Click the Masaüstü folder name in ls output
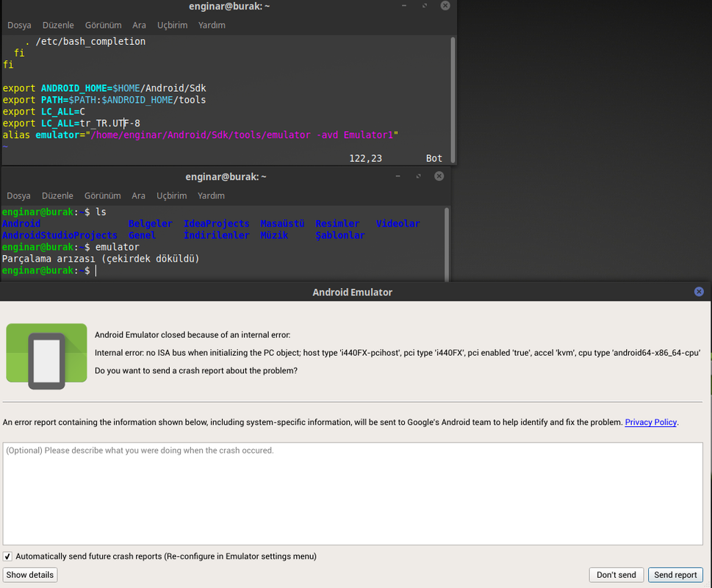 (x=282, y=224)
